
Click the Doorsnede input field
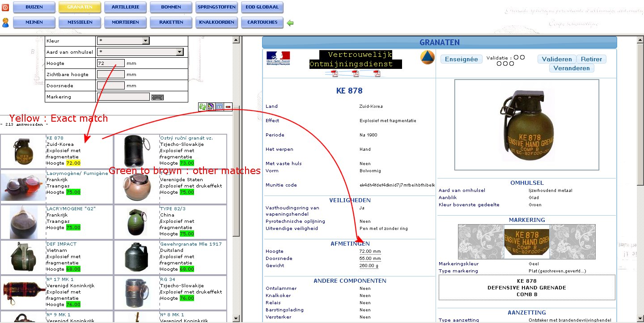pyautogui.click(x=110, y=85)
